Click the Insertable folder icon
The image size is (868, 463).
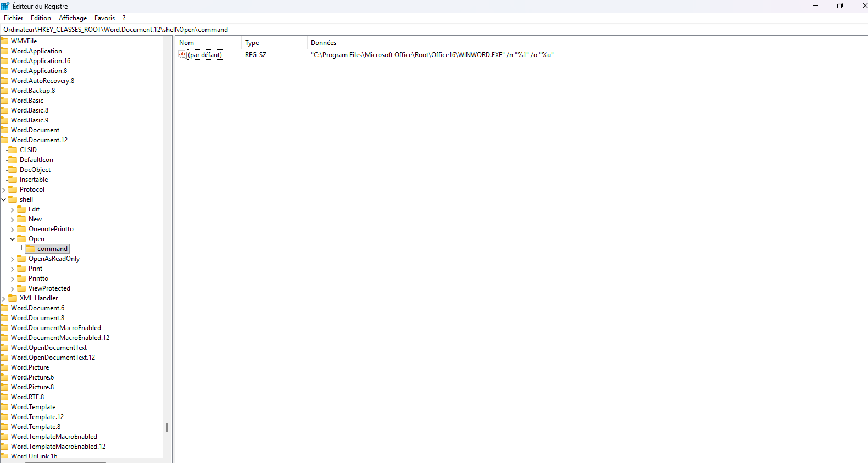(x=13, y=180)
